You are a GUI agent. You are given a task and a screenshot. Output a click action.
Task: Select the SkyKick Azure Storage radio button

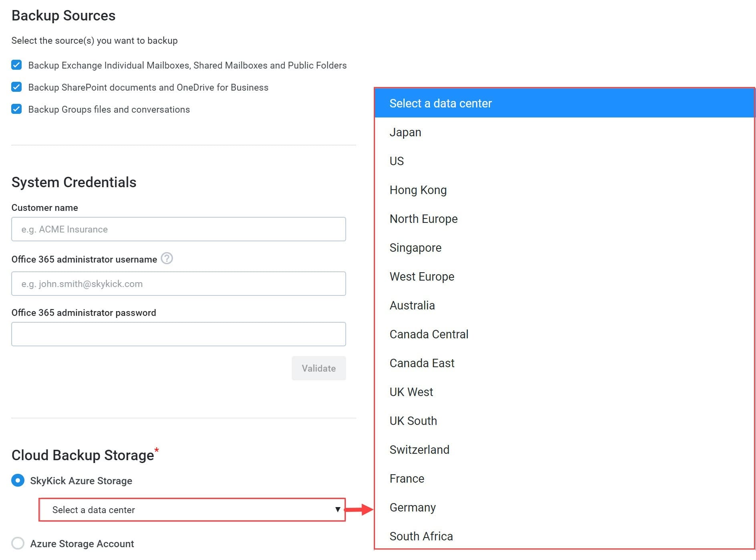[18, 480]
